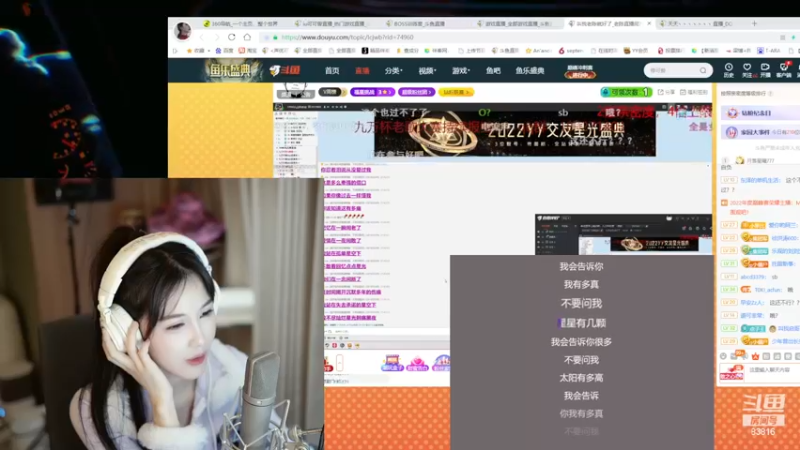
Task: Click the green 可领次数 reward button
Action: click(x=626, y=92)
